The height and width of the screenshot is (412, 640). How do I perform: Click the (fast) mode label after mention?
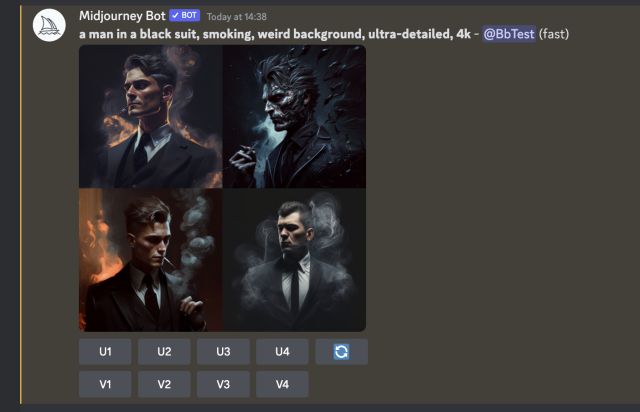coord(554,34)
